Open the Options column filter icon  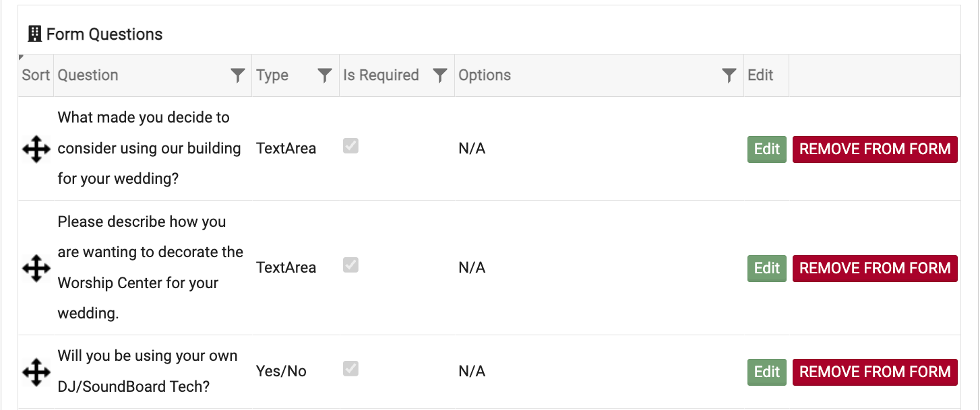[729, 75]
